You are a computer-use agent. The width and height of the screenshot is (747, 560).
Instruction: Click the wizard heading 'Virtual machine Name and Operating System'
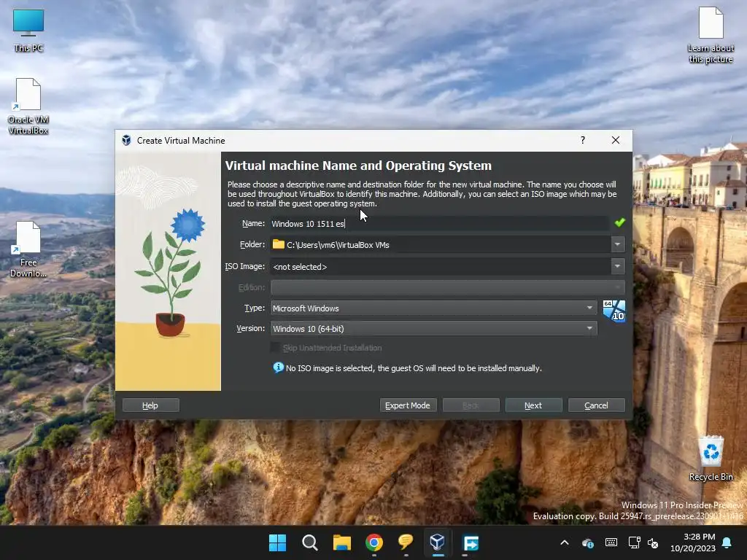tap(358, 166)
